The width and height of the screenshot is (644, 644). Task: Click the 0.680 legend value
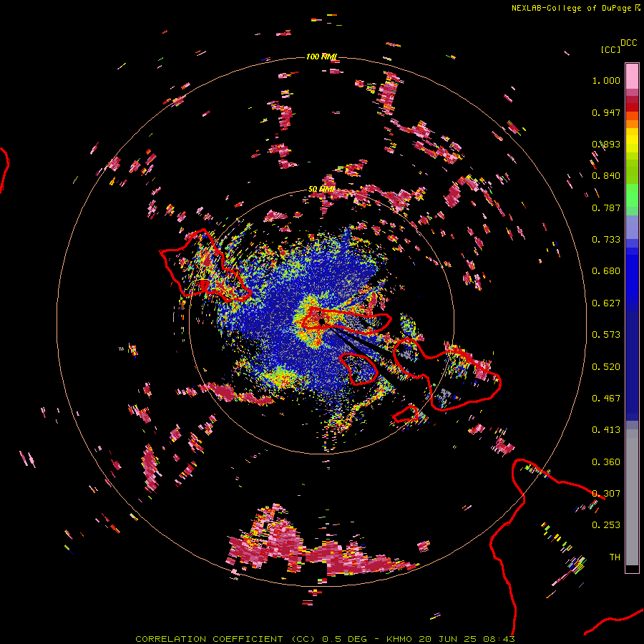click(x=606, y=271)
